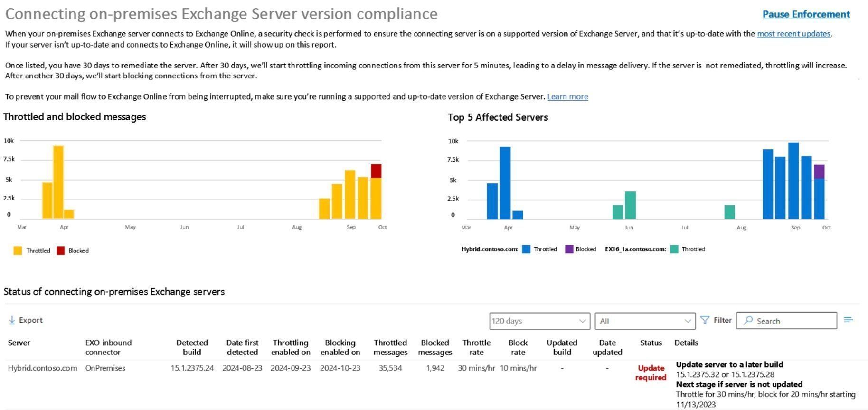Click the Date updated column header
The width and height of the screenshot is (868, 410).
607,348
